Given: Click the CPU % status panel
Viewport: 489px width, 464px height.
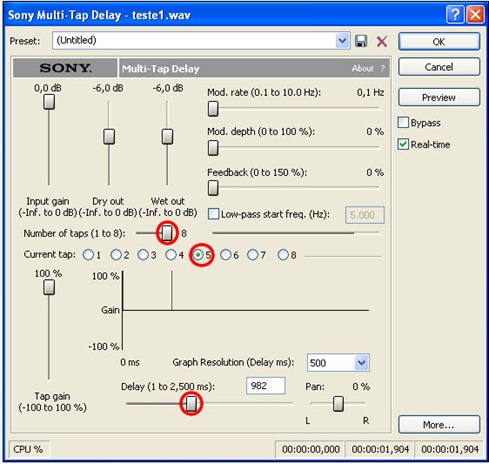Looking at the screenshot, I should 28,449.
